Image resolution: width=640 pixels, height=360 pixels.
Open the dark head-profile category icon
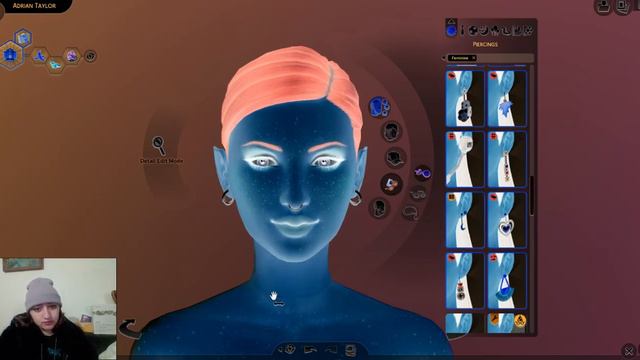coord(380,208)
